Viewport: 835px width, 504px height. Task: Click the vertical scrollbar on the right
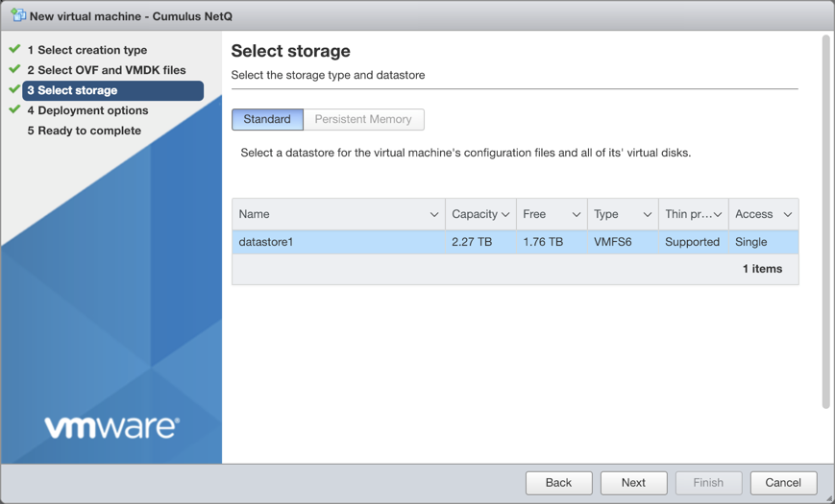[825, 221]
